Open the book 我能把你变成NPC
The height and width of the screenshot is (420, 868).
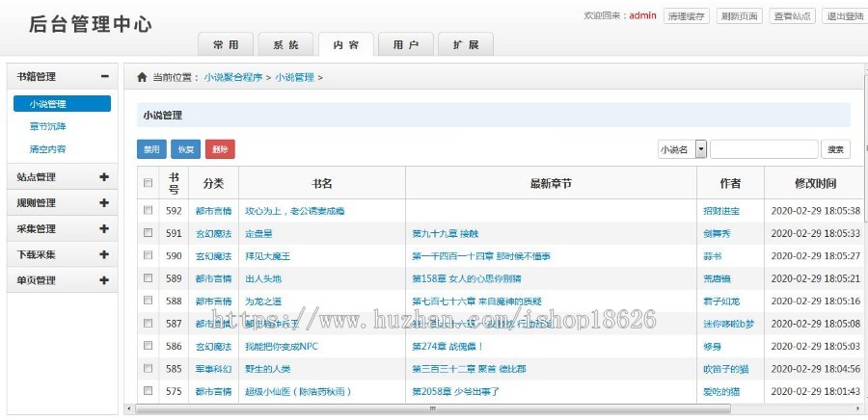(282, 347)
